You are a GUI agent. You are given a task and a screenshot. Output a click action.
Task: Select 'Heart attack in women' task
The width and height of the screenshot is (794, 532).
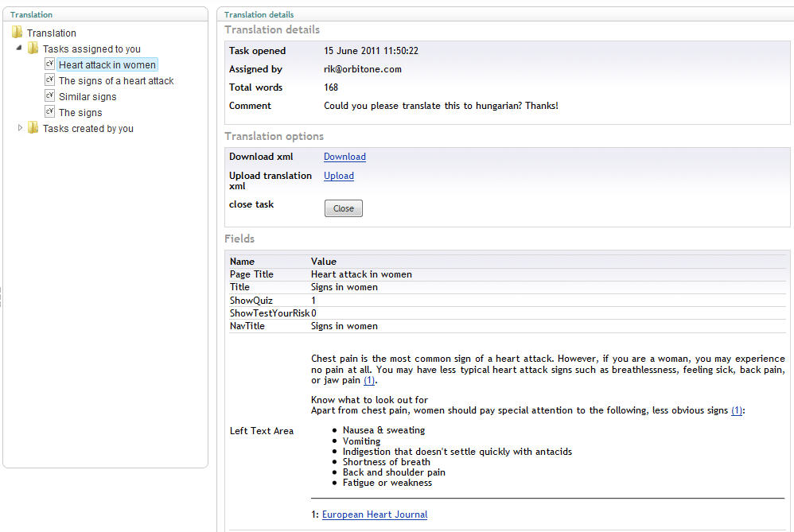coord(107,65)
